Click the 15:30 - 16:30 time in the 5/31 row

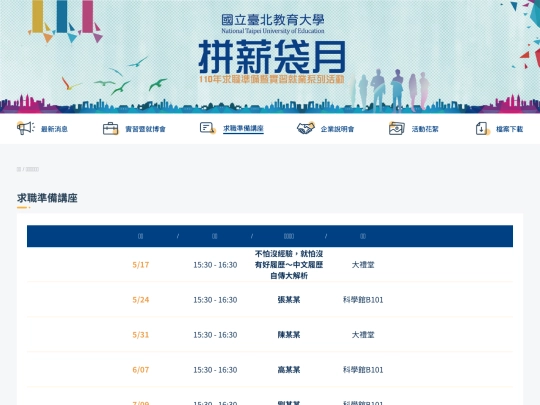pos(215,335)
